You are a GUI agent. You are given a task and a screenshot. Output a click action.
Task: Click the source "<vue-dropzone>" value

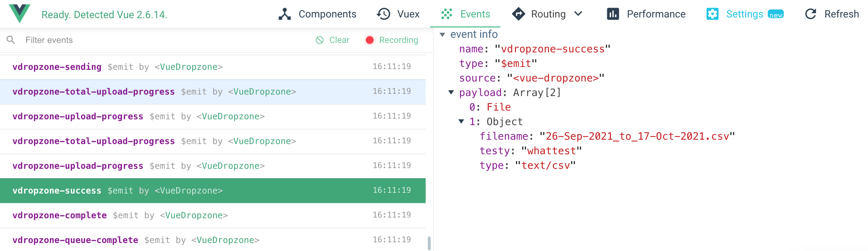coord(556,78)
